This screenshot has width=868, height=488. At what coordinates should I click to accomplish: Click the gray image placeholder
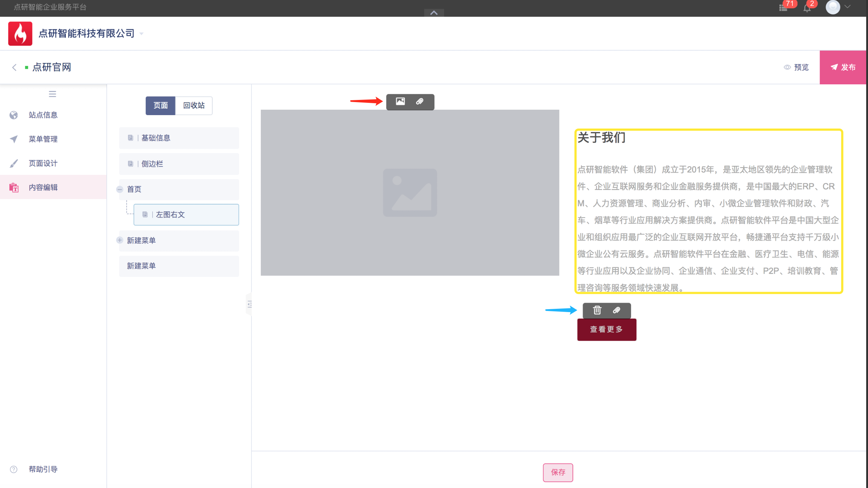(410, 193)
